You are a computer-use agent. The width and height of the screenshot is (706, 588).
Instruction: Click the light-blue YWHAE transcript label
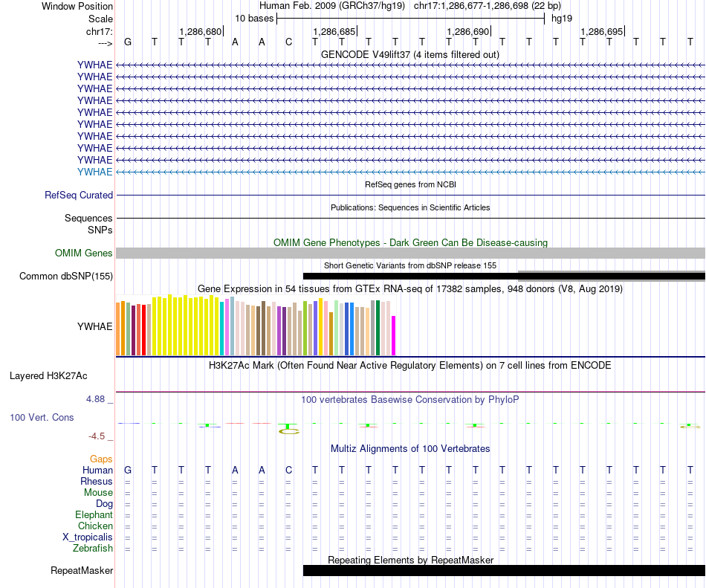tap(94, 172)
